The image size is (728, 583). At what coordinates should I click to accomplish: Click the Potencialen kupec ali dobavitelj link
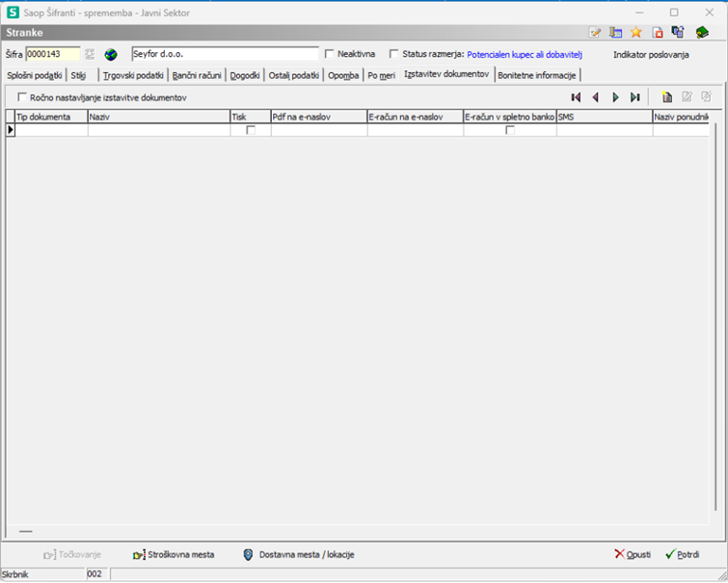(x=525, y=54)
